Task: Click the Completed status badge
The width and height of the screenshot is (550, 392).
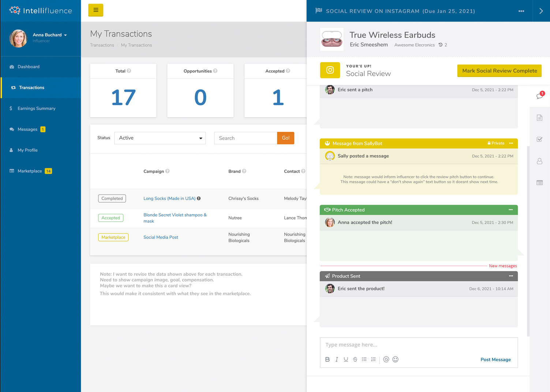Action: [x=112, y=198]
